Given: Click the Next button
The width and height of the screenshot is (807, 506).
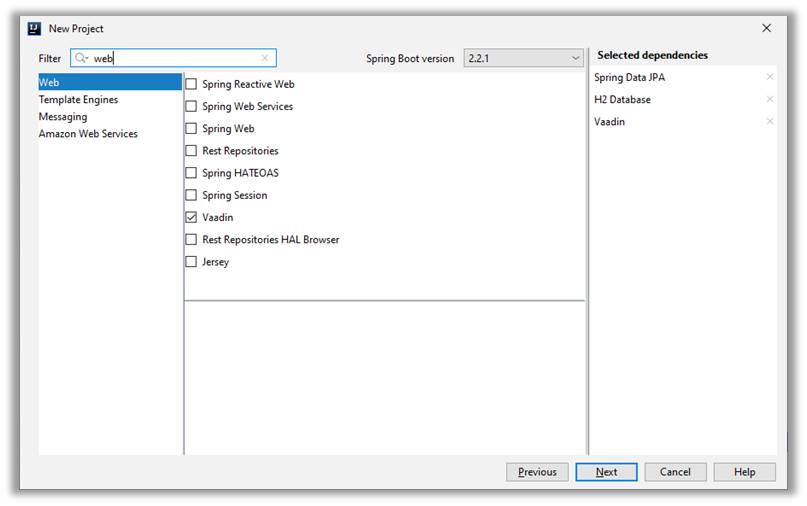Looking at the screenshot, I should click(x=606, y=472).
